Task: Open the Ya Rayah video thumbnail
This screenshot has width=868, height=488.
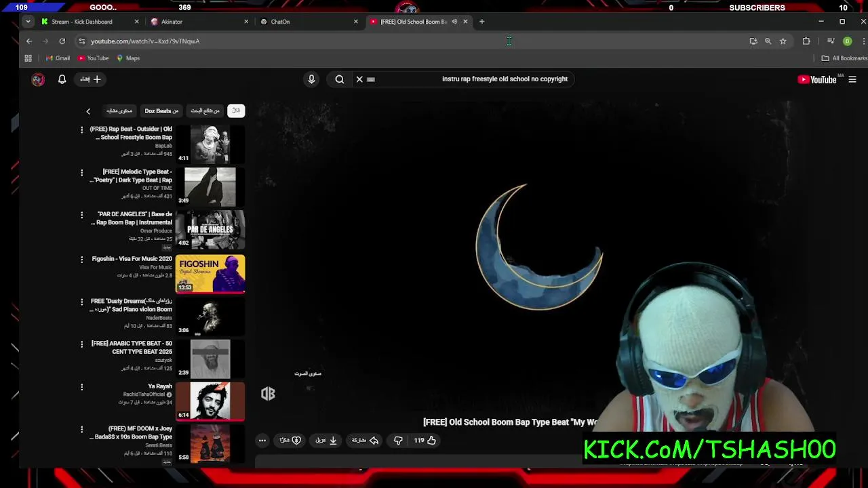Action: tap(210, 401)
